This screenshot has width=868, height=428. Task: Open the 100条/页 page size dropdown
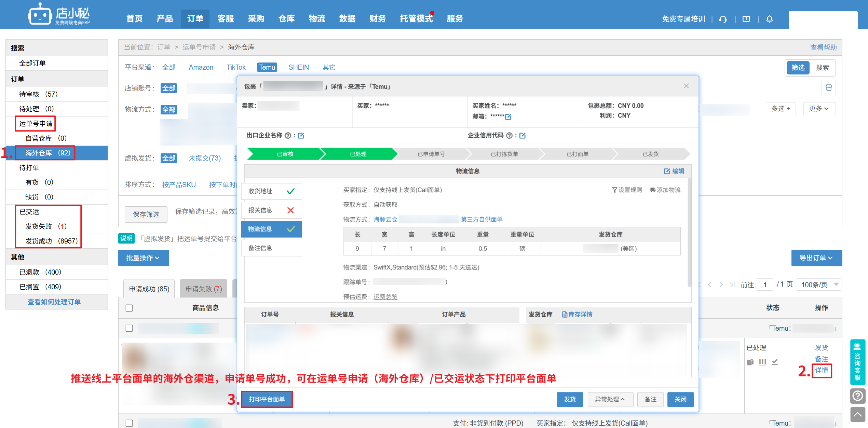click(x=819, y=285)
